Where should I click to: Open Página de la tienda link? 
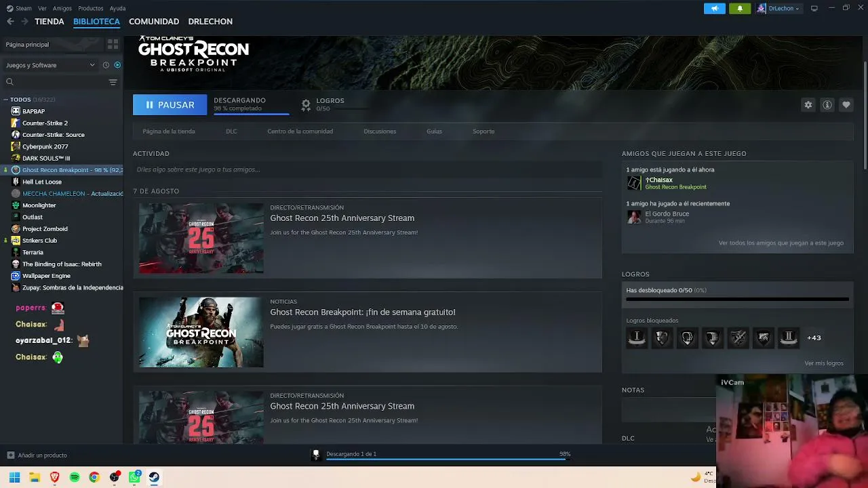(x=169, y=131)
